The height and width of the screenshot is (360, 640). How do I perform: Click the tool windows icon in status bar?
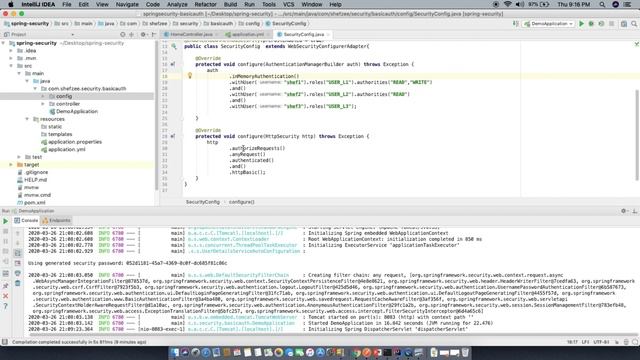[4, 342]
